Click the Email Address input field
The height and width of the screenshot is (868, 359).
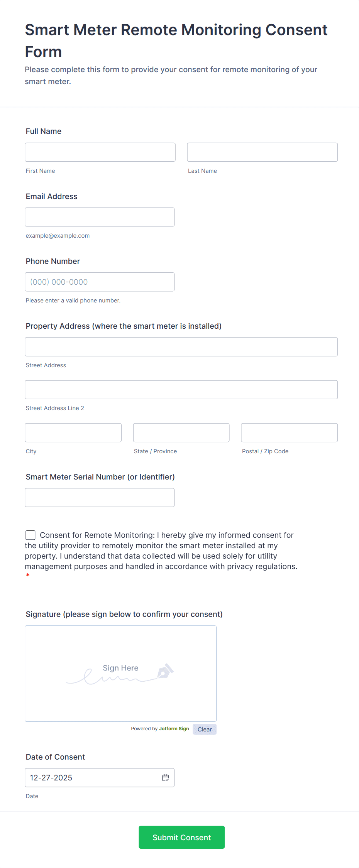point(100,217)
